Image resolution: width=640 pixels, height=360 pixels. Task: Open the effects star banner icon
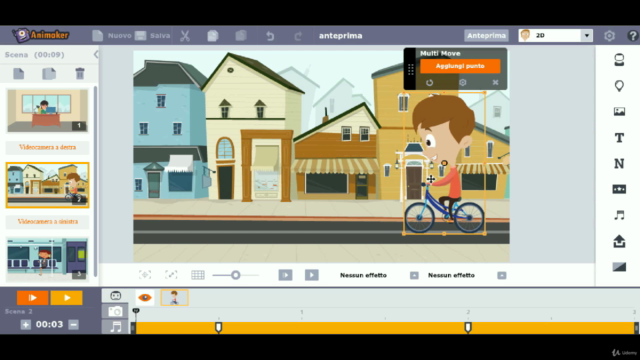coord(619,189)
